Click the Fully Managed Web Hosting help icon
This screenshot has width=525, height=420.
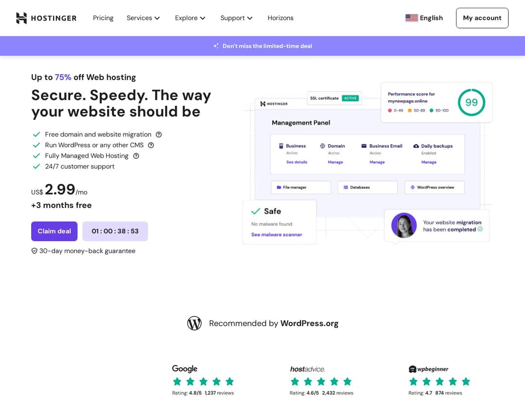(136, 156)
